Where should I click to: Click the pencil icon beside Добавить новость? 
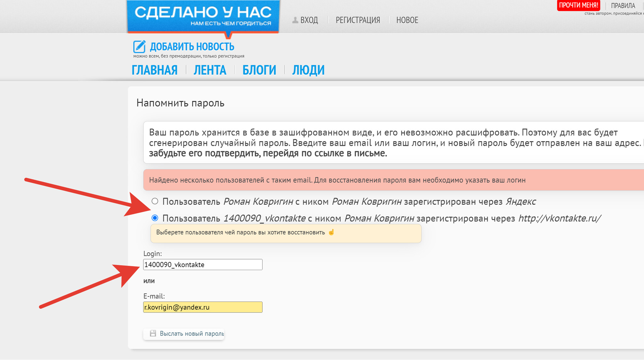[139, 47]
